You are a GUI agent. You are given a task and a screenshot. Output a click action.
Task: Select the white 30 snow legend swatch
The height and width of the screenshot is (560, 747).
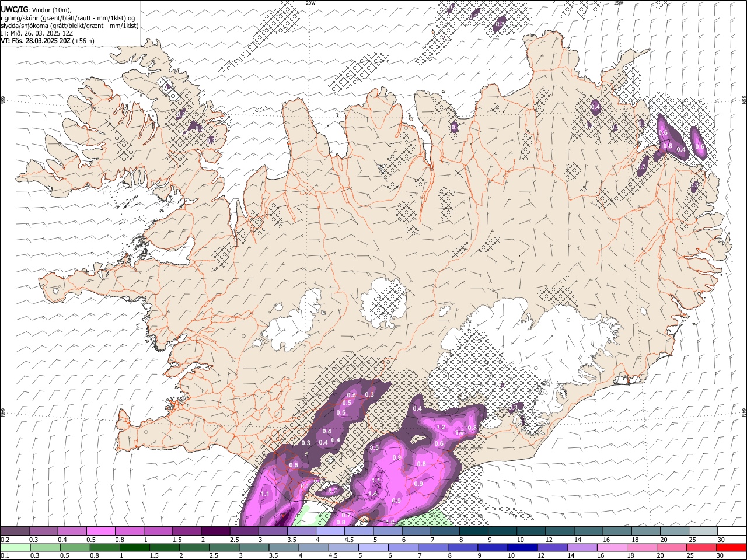[x=732, y=531]
